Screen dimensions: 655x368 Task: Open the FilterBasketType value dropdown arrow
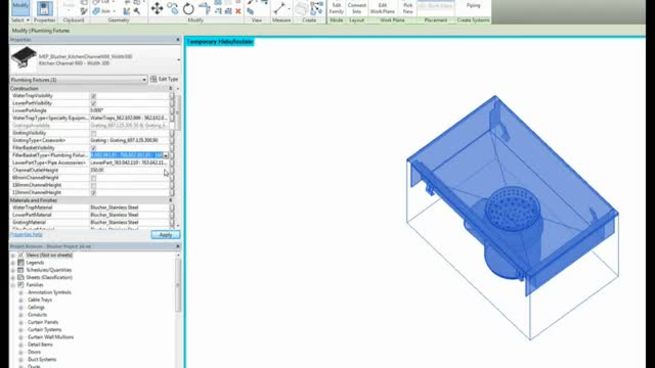[x=165, y=155]
